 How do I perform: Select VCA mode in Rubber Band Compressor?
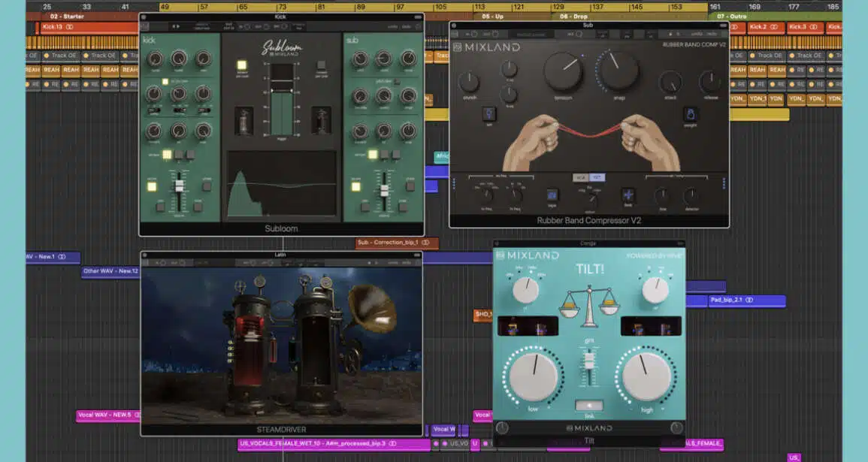(x=581, y=177)
